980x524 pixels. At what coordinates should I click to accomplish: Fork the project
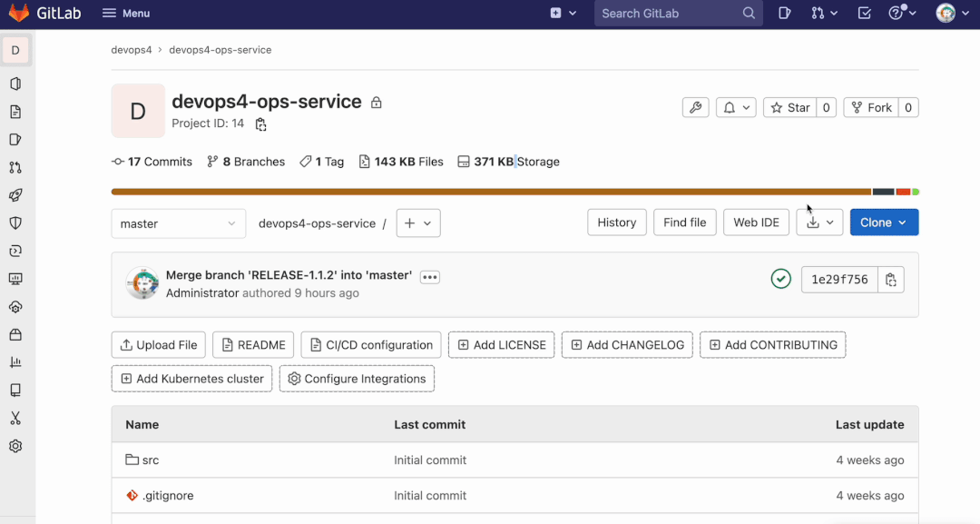tap(871, 107)
